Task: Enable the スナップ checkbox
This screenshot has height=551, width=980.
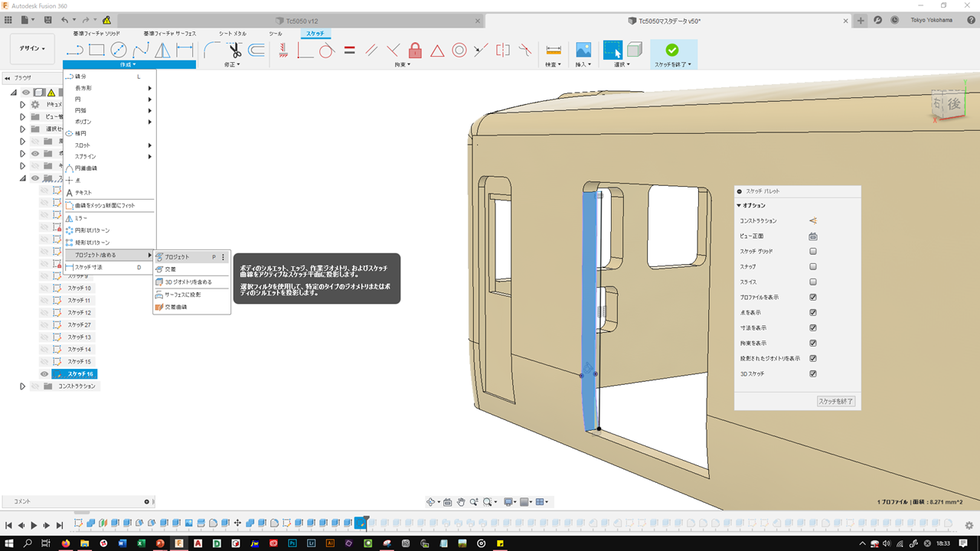Action: point(813,266)
